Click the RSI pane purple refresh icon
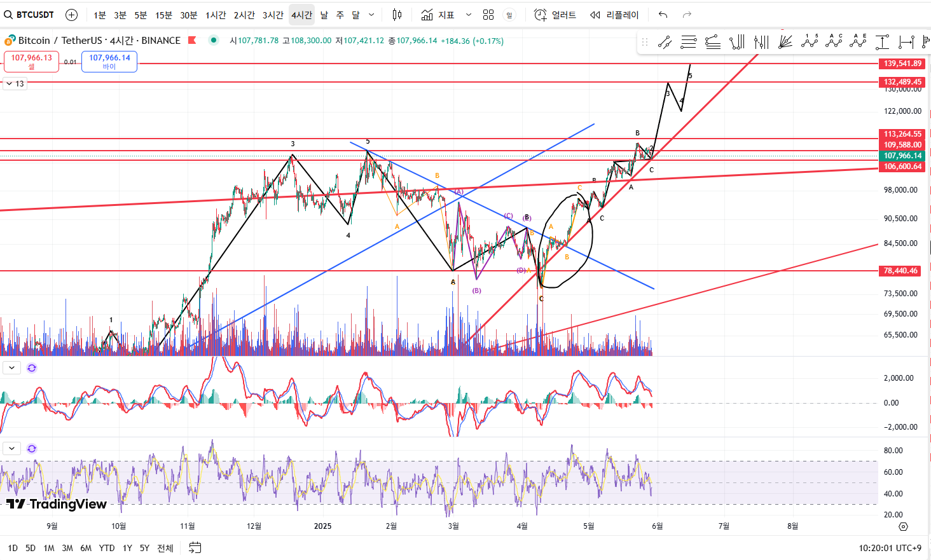The width and height of the screenshot is (931, 560). click(32, 449)
